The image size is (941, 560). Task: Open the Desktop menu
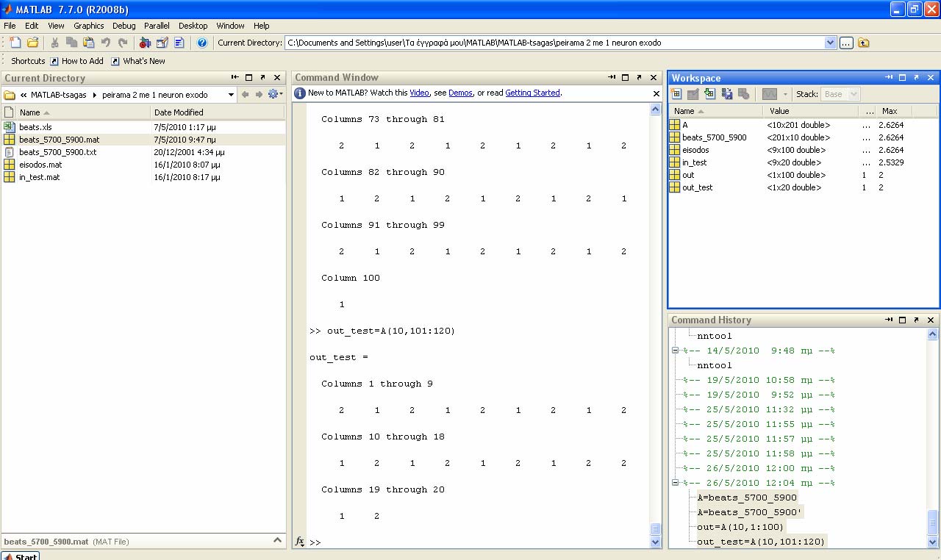point(193,26)
